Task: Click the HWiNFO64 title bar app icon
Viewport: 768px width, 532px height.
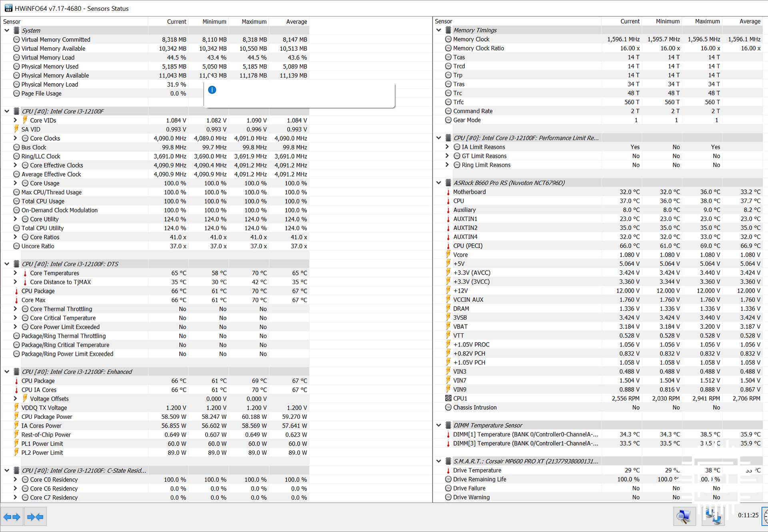Action: point(8,8)
